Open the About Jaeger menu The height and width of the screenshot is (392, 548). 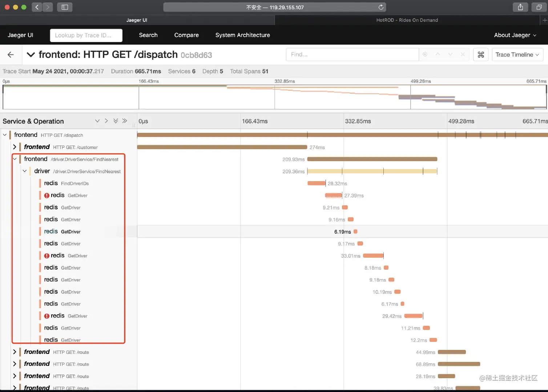(x=515, y=35)
